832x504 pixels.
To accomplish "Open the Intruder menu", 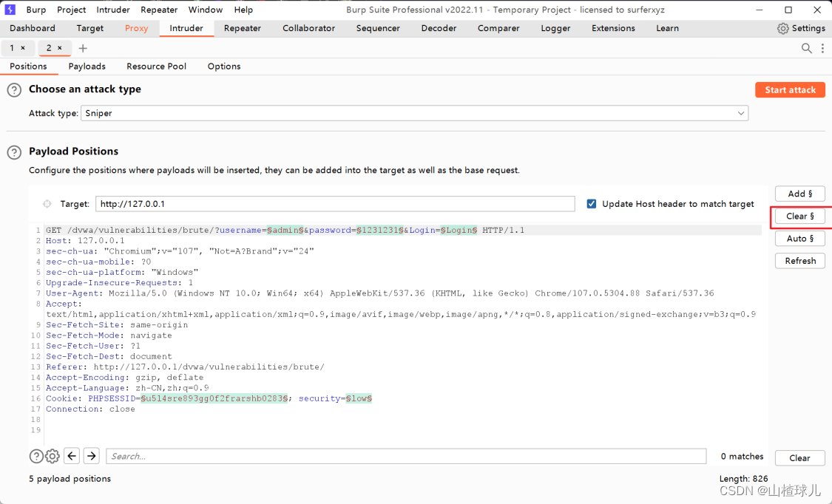I will 113,10.
